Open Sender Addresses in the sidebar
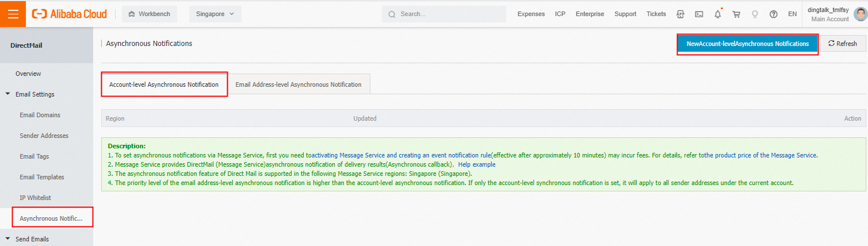Viewport: 868px width, 246px height. point(44,136)
